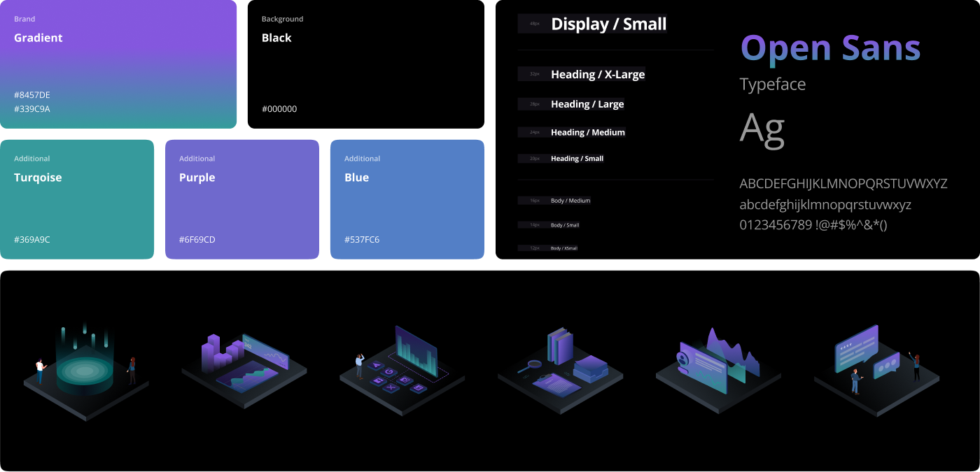Click the Typeface label
Viewport: 980px width, 472px height.
[x=773, y=85]
